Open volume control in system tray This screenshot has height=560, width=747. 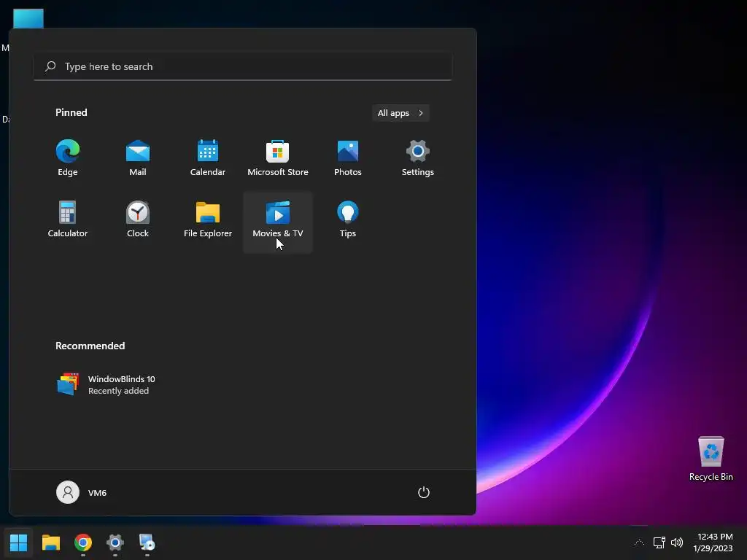click(676, 542)
